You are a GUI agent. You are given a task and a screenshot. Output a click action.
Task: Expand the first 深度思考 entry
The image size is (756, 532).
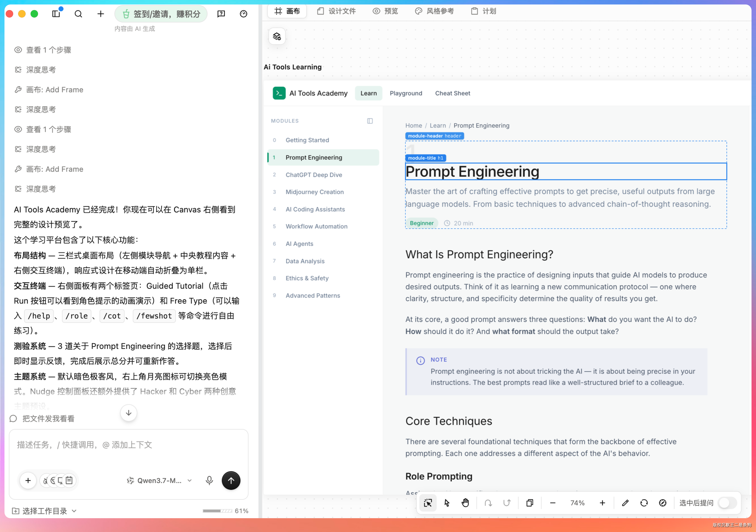tap(35, 70)
